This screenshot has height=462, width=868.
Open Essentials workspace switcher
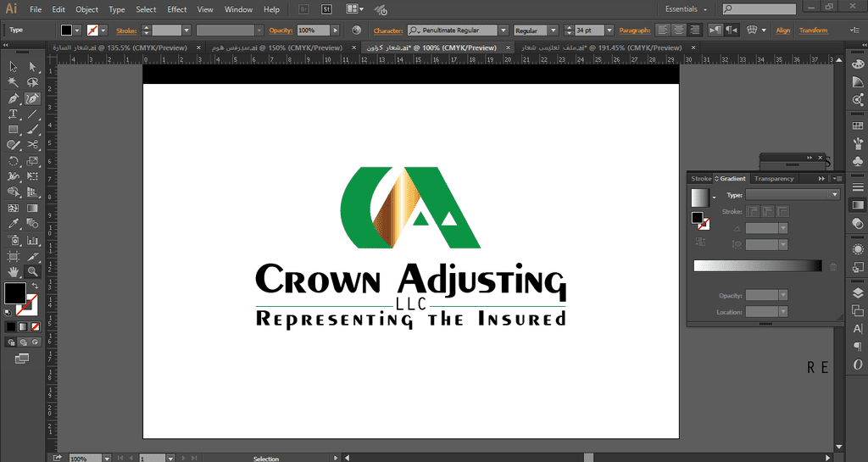pyautogui.click(x=686, y=8)
